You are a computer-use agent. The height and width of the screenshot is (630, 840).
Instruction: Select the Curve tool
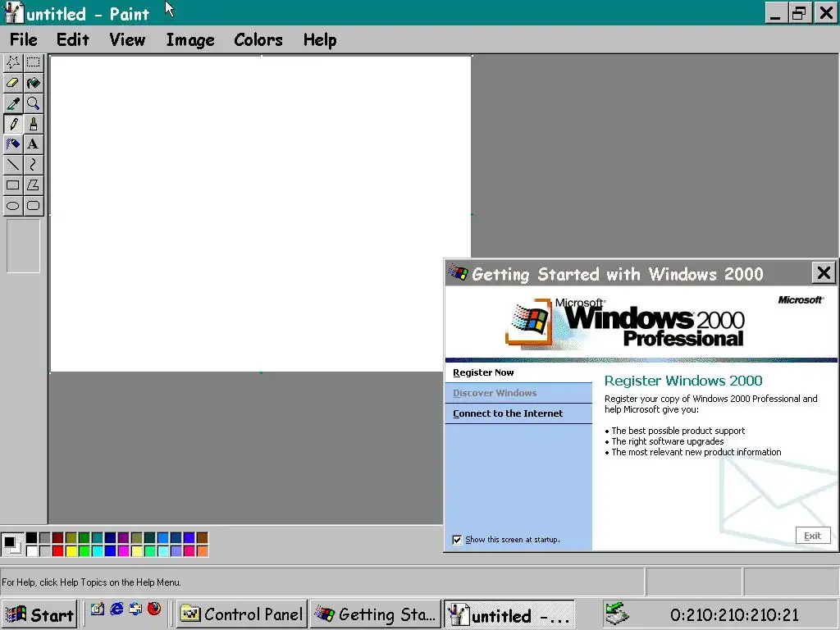click(33, 164)
